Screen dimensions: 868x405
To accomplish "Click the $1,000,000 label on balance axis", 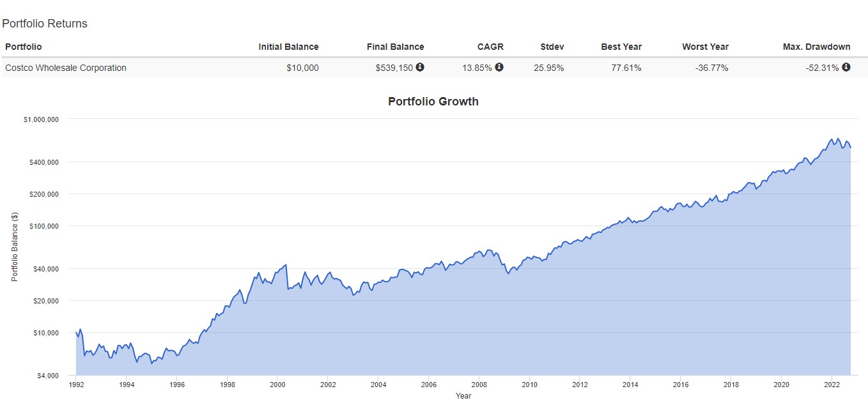I will pyautogui.click(x=40, y=119).
